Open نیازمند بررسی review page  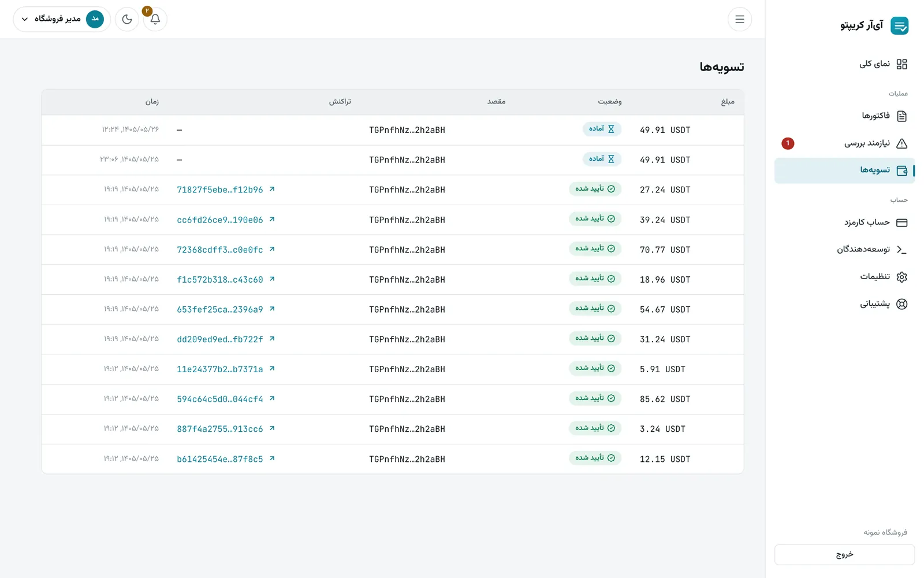(844, 143)
